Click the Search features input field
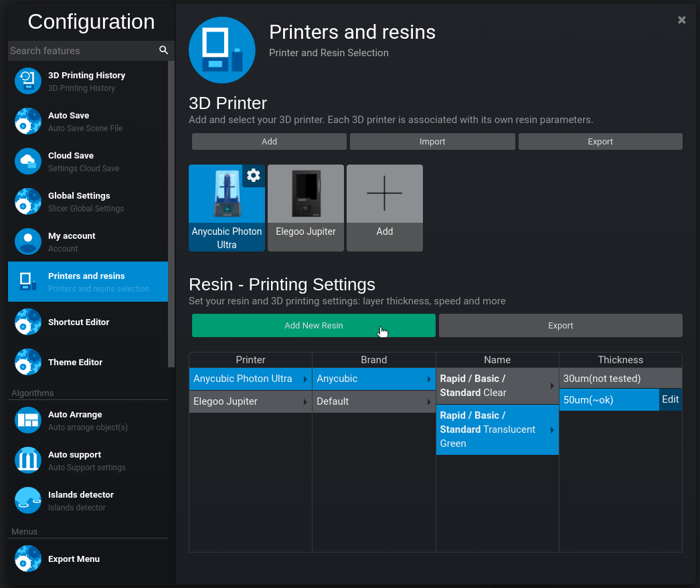 (x=80, y=51)
